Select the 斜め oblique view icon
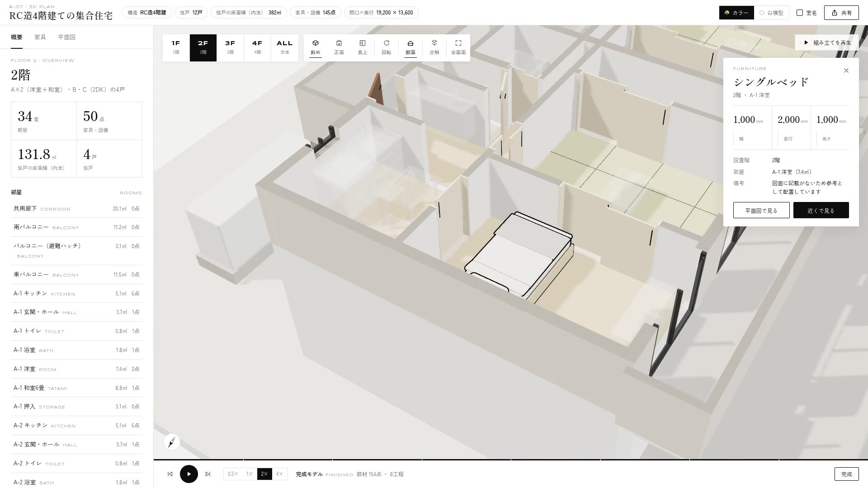The width and height of the screenshot is (868, 488). tap(316, 47)
